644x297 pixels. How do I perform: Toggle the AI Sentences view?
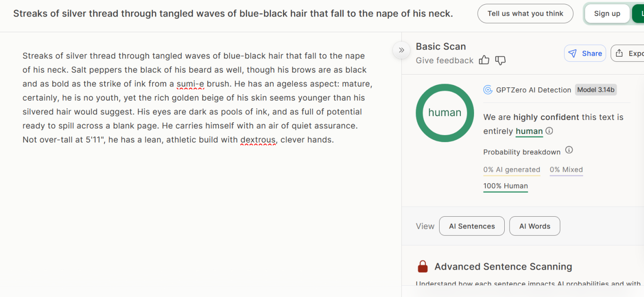point(472,226)
